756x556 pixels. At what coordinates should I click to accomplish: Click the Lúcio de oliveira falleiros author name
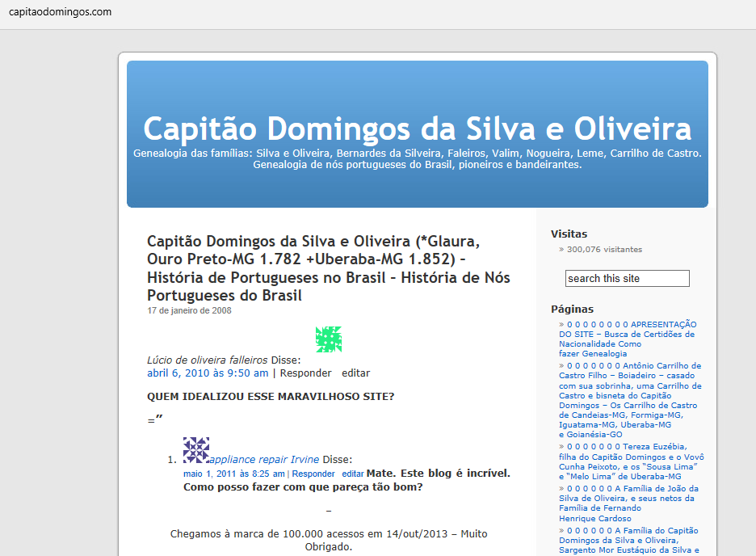click(207, 360)
